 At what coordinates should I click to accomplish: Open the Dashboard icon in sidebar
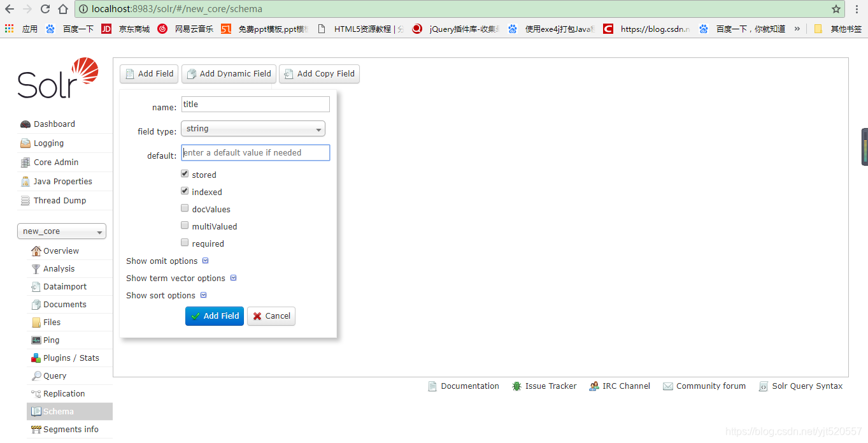point(25,124)
